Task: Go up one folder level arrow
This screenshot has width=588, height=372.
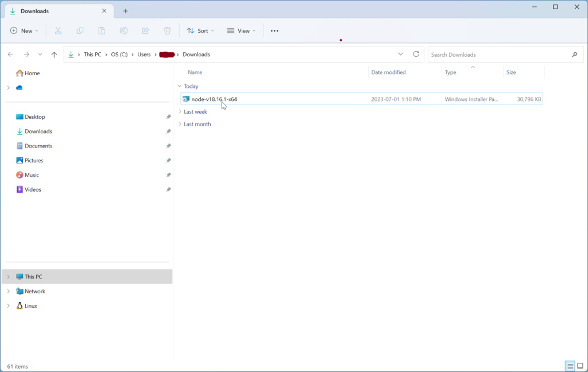Action: tap(54, 55)
